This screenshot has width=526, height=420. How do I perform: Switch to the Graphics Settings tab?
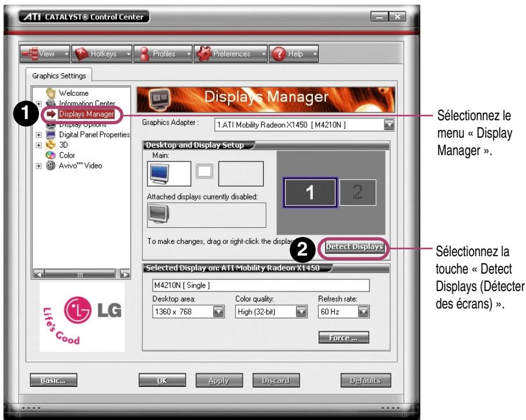(x=59, y=76)
